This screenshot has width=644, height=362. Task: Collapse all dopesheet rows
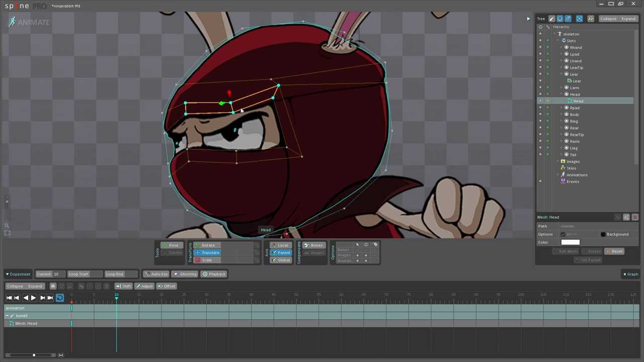tap(15, 286)
